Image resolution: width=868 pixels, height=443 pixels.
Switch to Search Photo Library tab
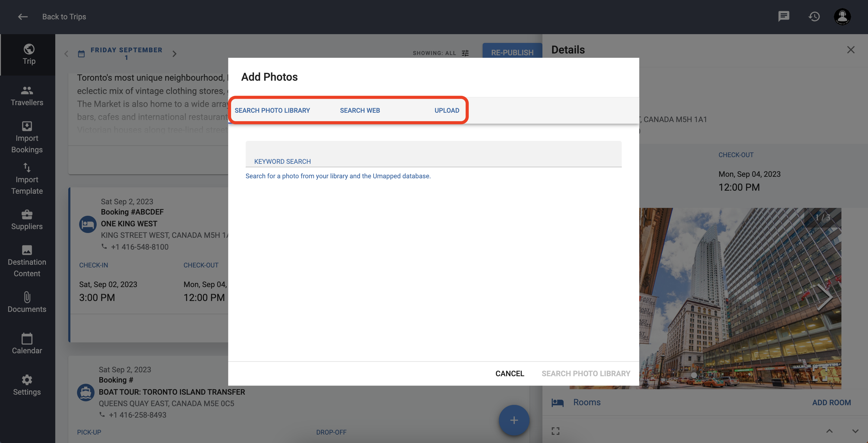272,110
